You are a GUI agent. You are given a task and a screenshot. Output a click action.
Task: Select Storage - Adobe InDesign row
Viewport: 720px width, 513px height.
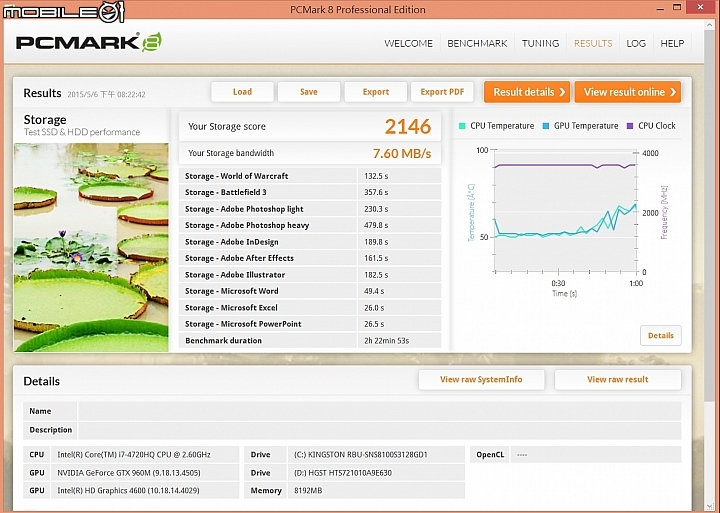pyautogui.click(x=310, y=242)
